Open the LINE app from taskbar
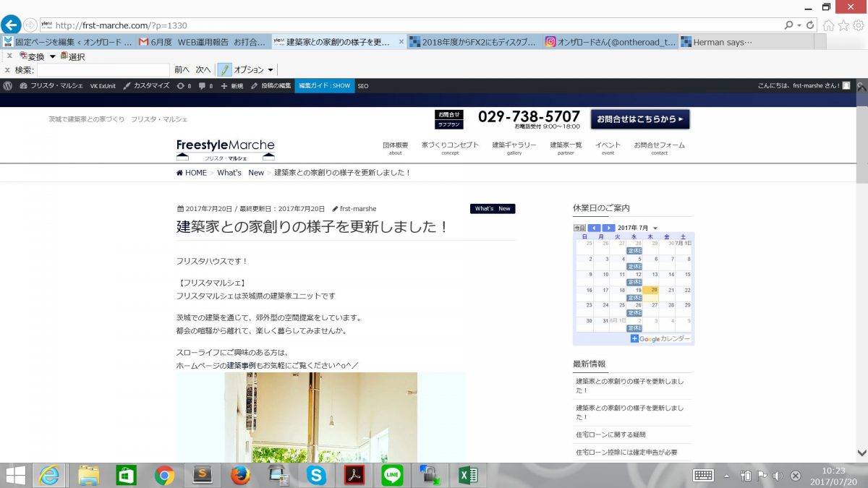 point(392,475)
